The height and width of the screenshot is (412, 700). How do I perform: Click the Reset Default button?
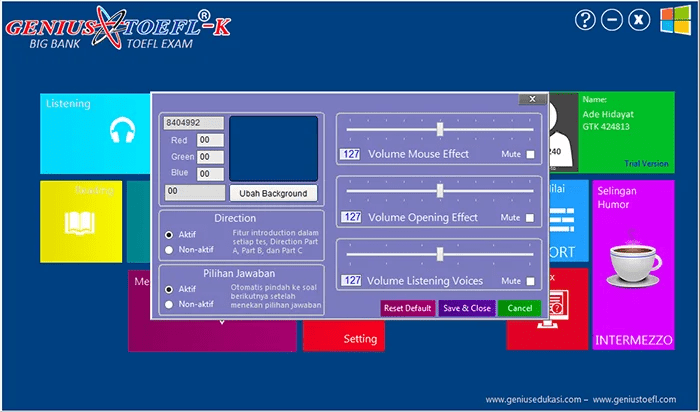[x=408, y=308]
